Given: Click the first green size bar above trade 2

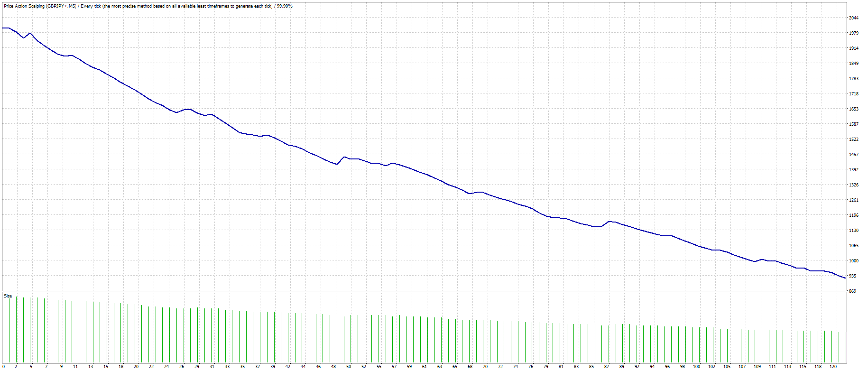Looking at the screenshot, I should pyautogui.click(x=17, y=329).
